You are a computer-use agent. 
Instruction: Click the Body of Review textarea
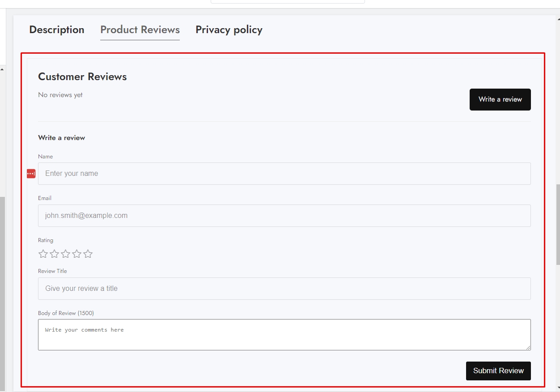tap(284, 335)
